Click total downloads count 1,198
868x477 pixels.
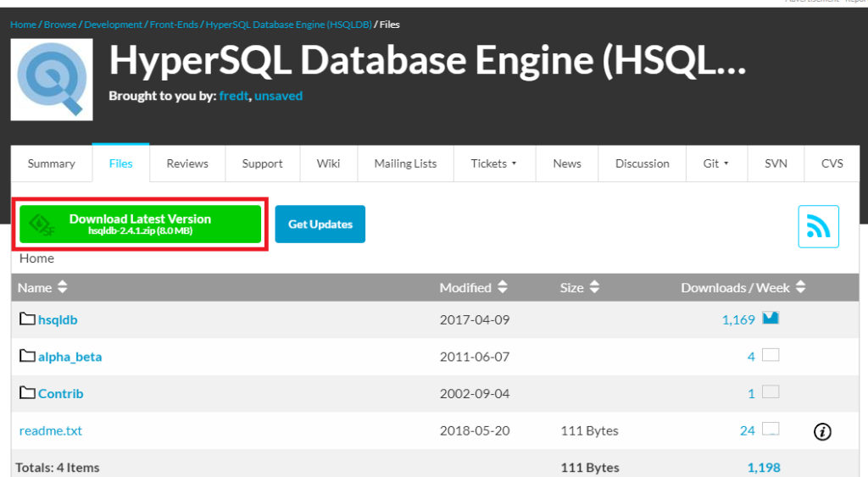click(x=764, y=468)
